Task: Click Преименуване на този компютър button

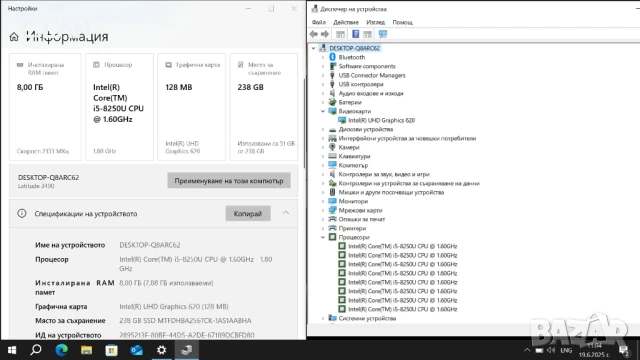Action: [x=229, y=180]
